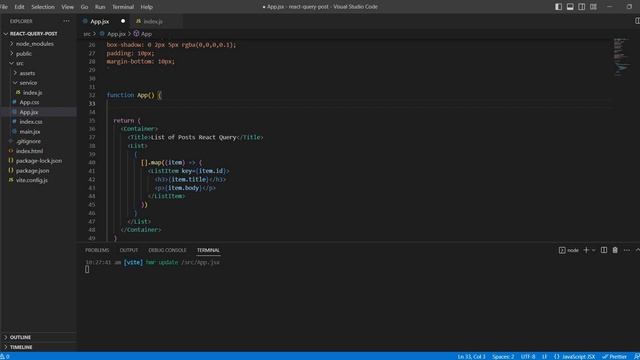
Task: Click Ln 33, Col 1 status item
Action: pos(471,356)
